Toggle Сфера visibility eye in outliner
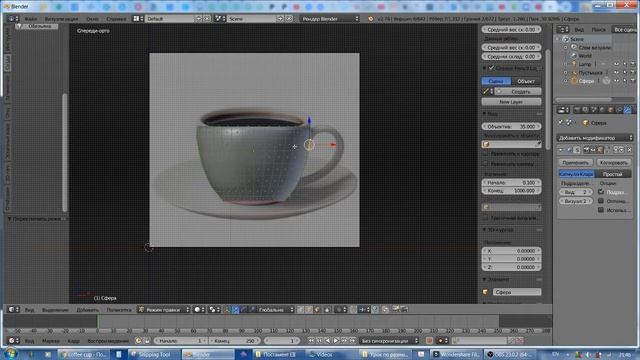This screenshot has height=360, width=640. coord(616,81)
